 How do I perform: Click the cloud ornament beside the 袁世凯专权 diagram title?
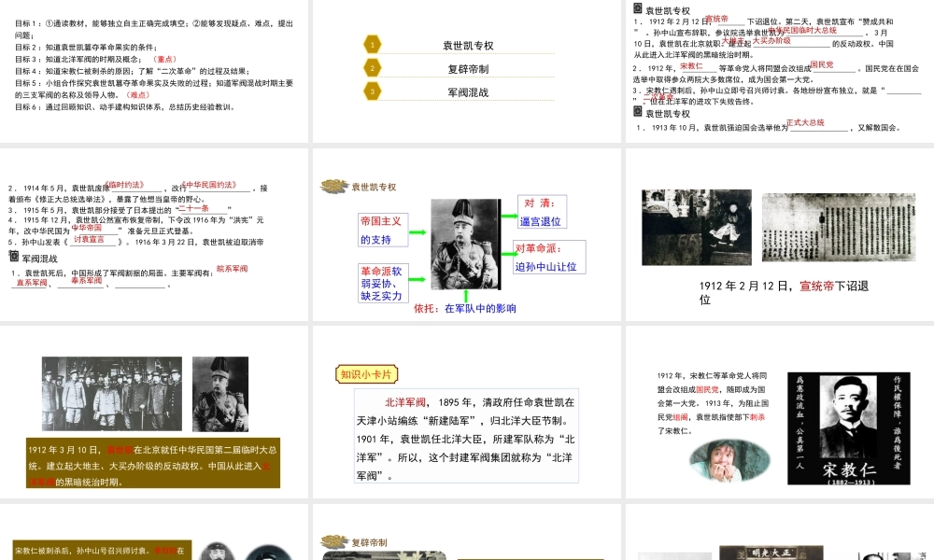pyautogui.click(x=334, y=187)
